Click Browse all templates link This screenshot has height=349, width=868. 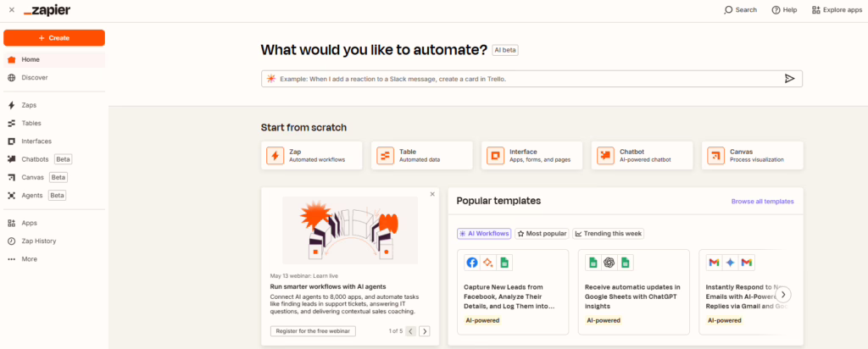[x=762, y=202]
